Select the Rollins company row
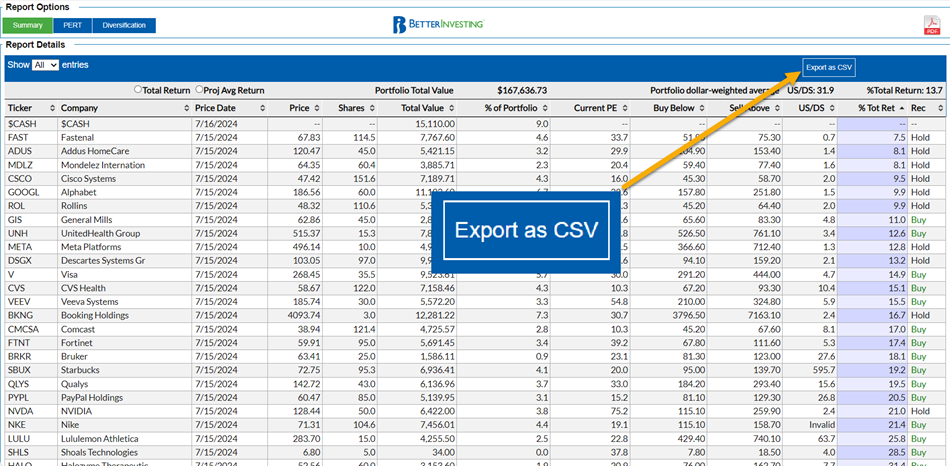The width and height of the screenshot is (950, 466). coord(124,206)
